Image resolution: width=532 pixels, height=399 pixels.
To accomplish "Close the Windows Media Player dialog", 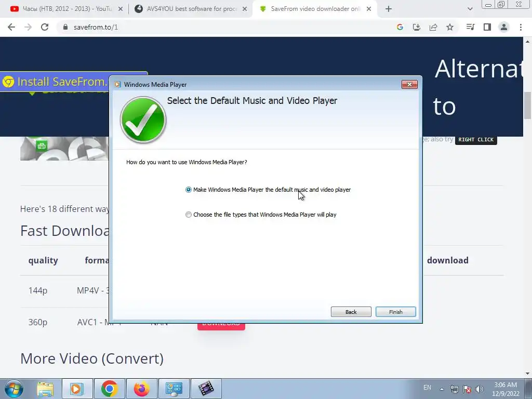I will (409, 85).
